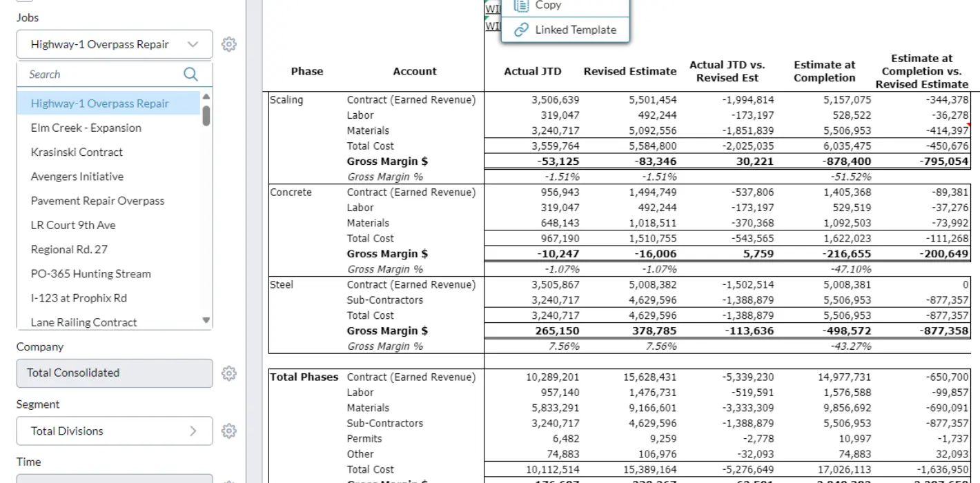
Task: Click Concrete gross margin percent -47.10%
Action: (x=852, y=269)
